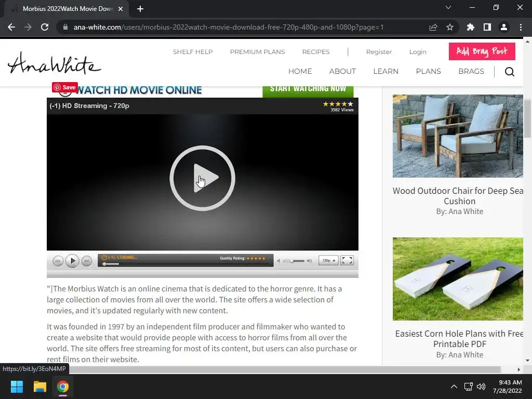The width and height of the screenshot is (532, 399).
Task: Click the browser forward arrow
Action: click(x=28, y=27)
